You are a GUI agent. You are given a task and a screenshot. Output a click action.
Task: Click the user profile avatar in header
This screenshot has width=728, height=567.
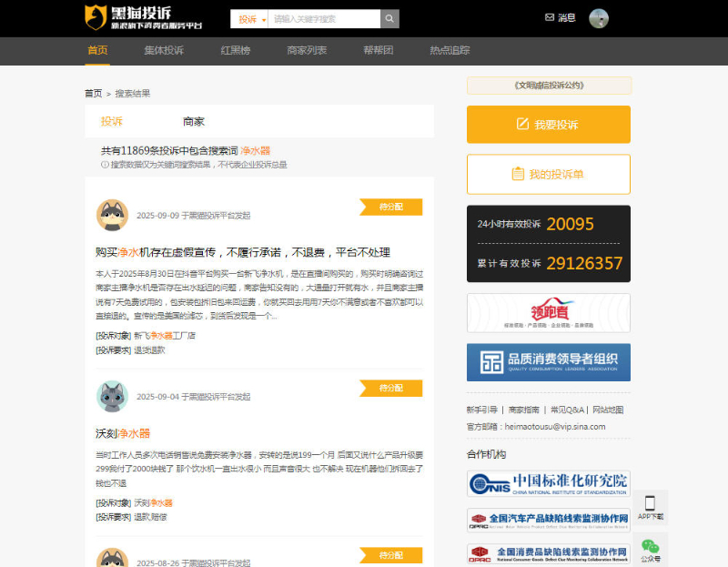(x=599, y=18)
